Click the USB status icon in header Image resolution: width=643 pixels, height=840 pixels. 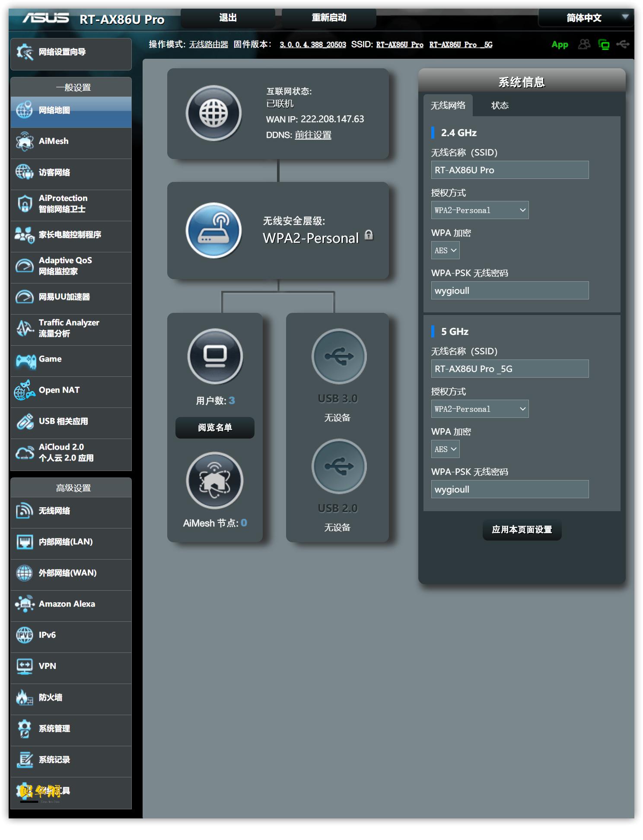[623, 45]
